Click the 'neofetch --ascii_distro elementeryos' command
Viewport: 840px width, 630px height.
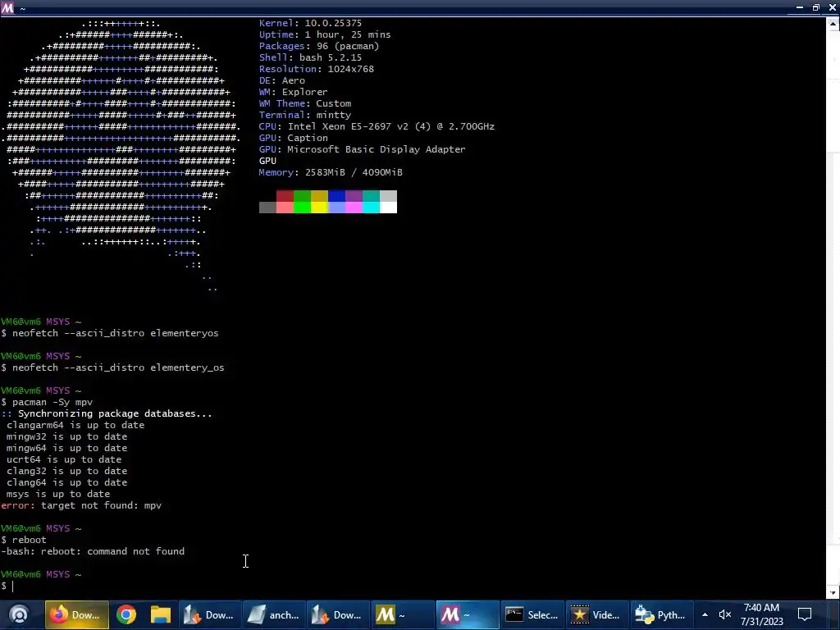click(x=115, y=333)
